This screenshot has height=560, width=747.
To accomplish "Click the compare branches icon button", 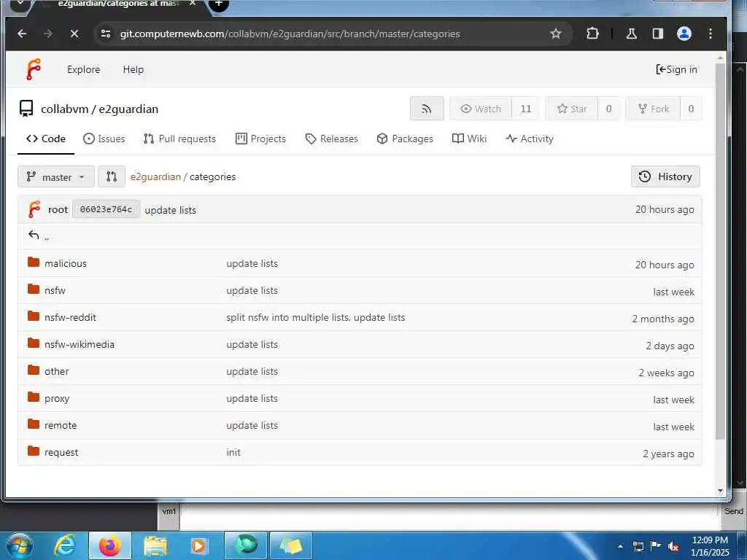I will pos(112,177).
